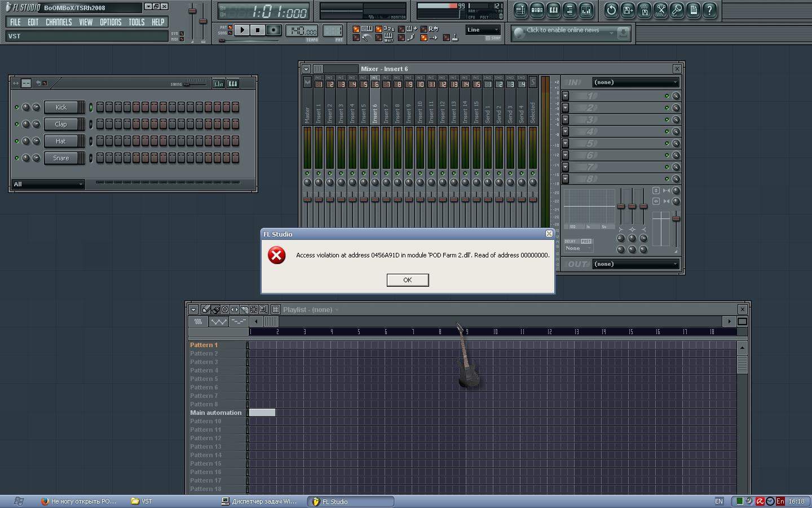Open the project info document icon
The height and width of the screenshot is (508, 812).
(693, 10)
